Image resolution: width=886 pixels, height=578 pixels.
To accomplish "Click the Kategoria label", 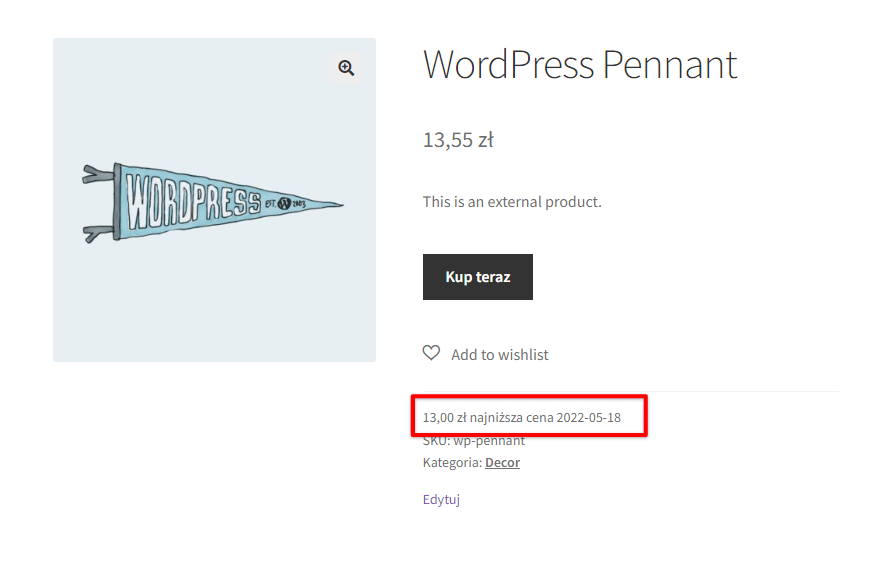I will coord(452,462).
